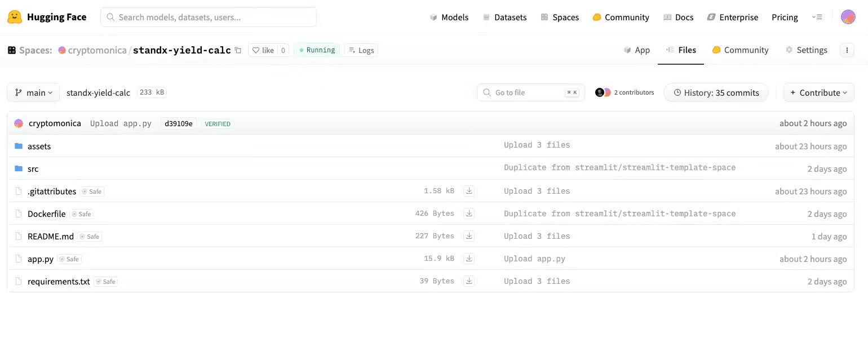Viewport: 868px width, 338px height.
Task: Click the src folder icon
Action: click(19, 168)
